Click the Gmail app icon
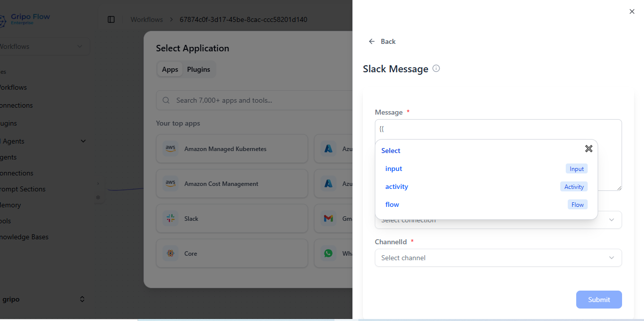 click(328, 218)
